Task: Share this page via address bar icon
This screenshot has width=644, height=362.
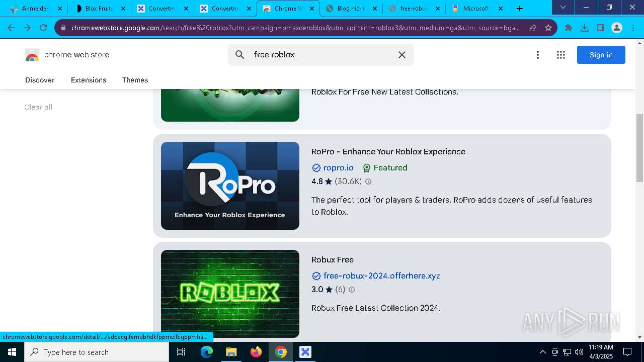Action: (532, 28)
